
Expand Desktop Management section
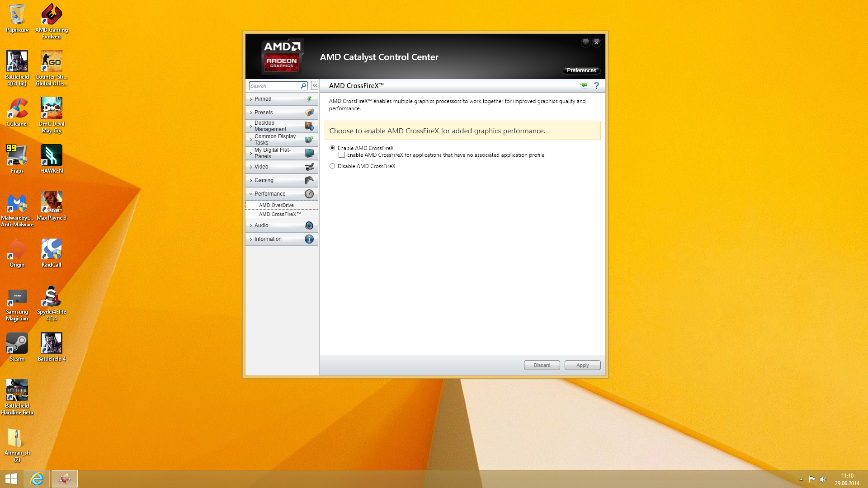[x=282, y=126]
